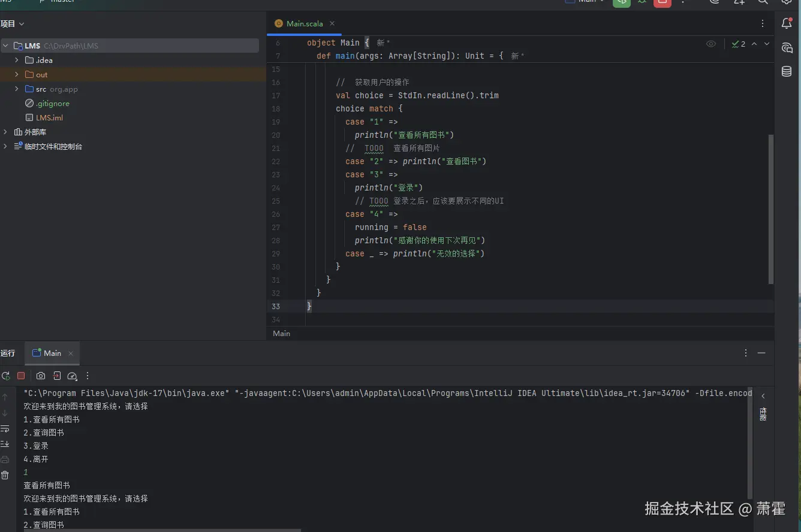Image resolution: width=801 pixels, height=532 pixels.
Task: Click console line '3.登录'
Action: [x=36, y=446]
